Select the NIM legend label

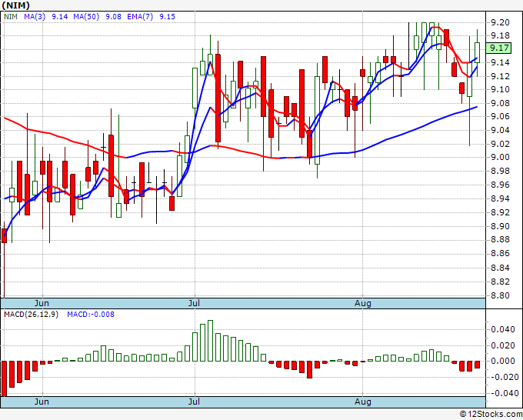(x=10, y=17)
